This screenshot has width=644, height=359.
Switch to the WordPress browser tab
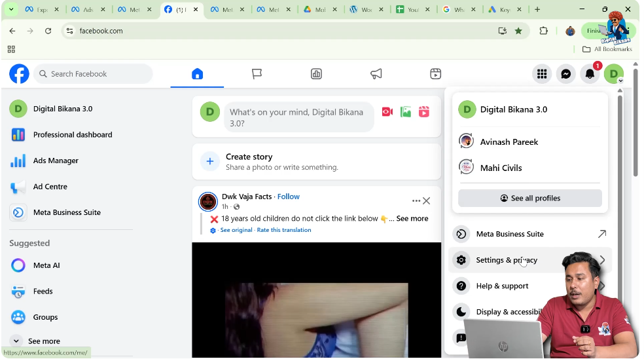tap(367, 9)
